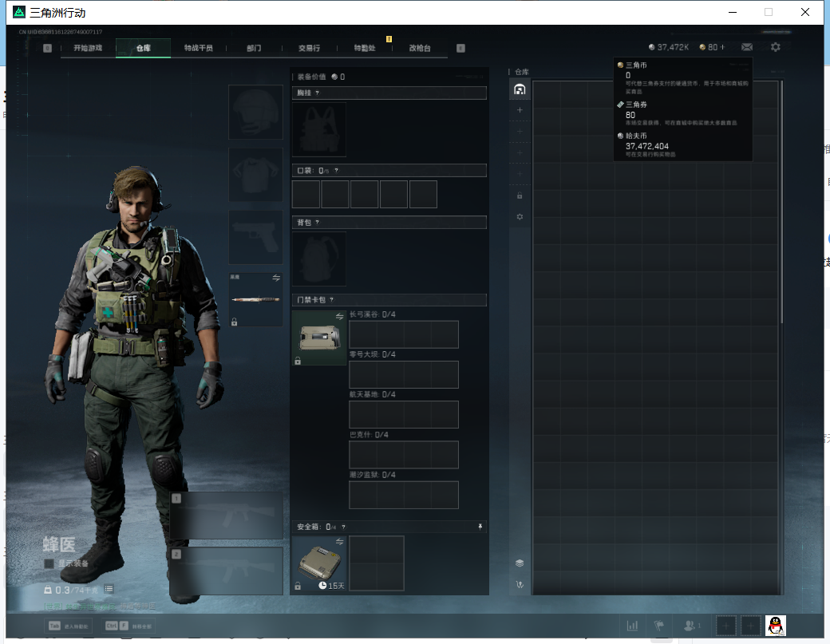Screen dimensions: 830x644
Task: Click the 三角券 label in tooltip
Action: tap(636, 105)
